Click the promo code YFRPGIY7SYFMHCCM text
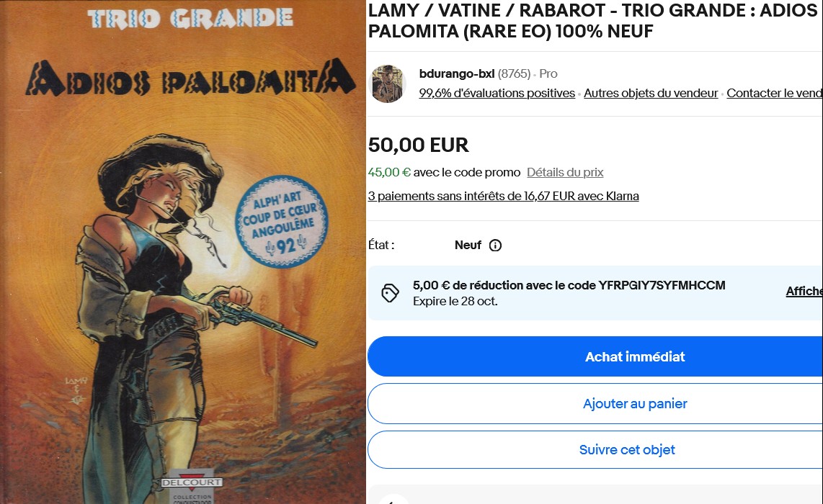 [662, 285]
